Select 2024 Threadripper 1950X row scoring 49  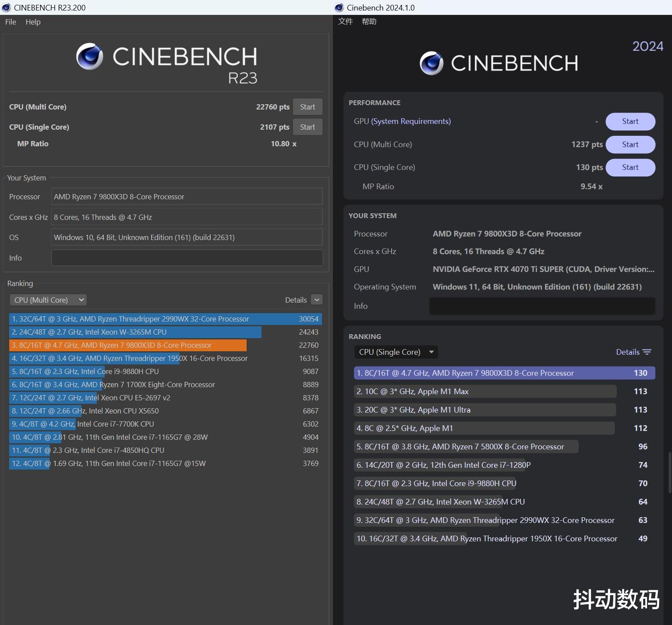click(x=505, y=539)
